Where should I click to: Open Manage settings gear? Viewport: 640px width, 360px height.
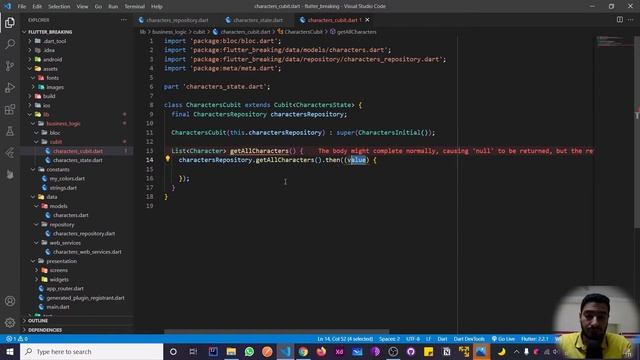(10, 323)
